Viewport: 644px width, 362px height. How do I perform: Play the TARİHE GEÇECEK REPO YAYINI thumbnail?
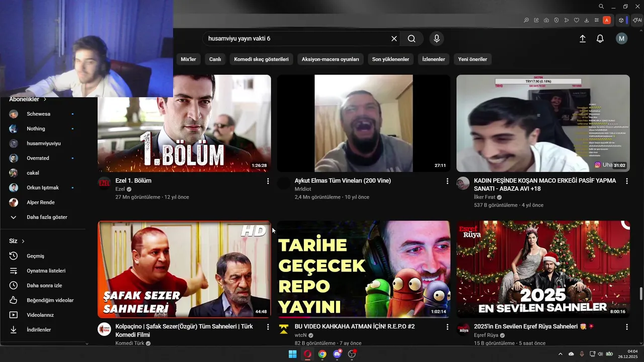[x=364, y=269]
